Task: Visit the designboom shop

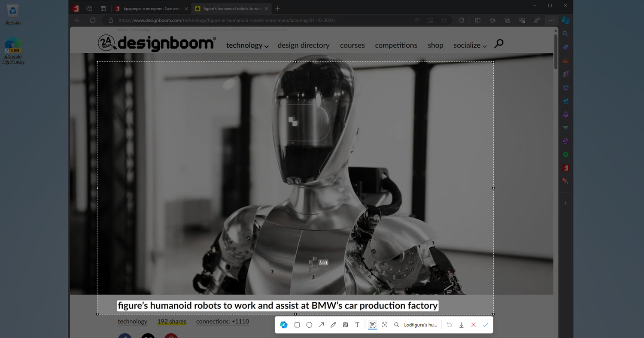Action: click(x=435, y=45)
